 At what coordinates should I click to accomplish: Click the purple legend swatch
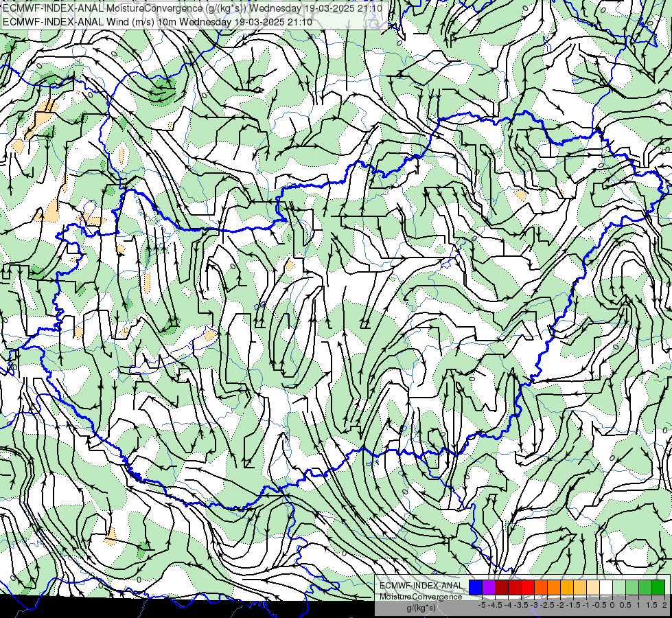pos(489,588)
